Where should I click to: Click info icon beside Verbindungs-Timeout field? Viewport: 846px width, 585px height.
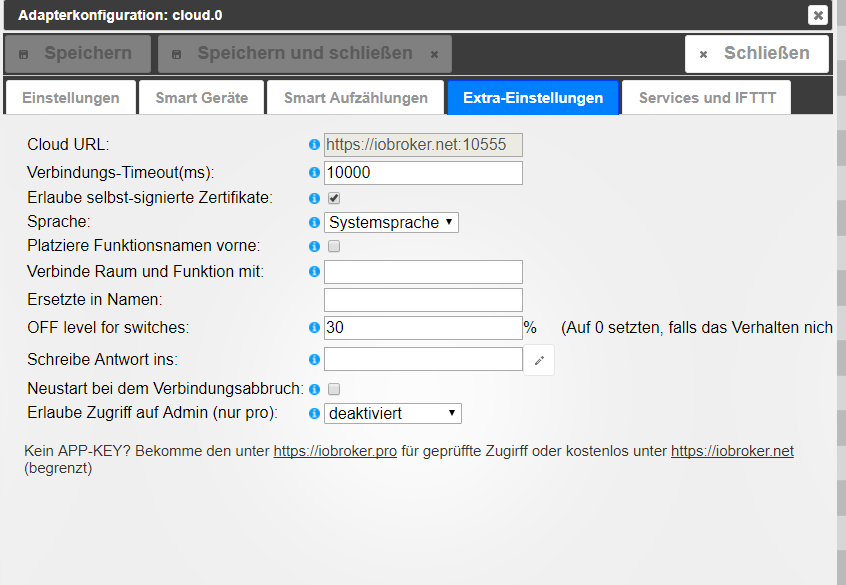pos(315,173)
